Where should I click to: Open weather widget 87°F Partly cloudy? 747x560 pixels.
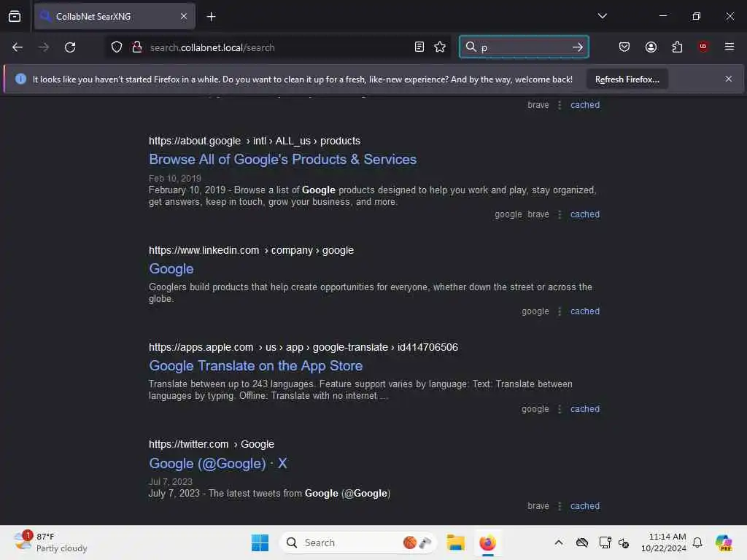(x=50, y=542)
